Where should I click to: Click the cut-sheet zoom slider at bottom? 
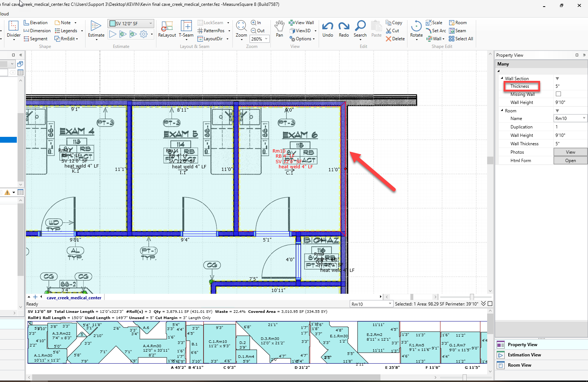(464, 377)
